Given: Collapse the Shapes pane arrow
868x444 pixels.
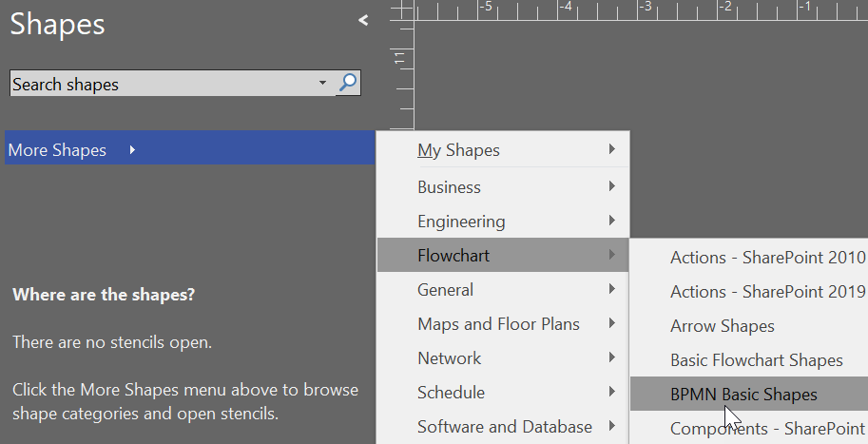Looking at the screenshot, I should 363,21.
